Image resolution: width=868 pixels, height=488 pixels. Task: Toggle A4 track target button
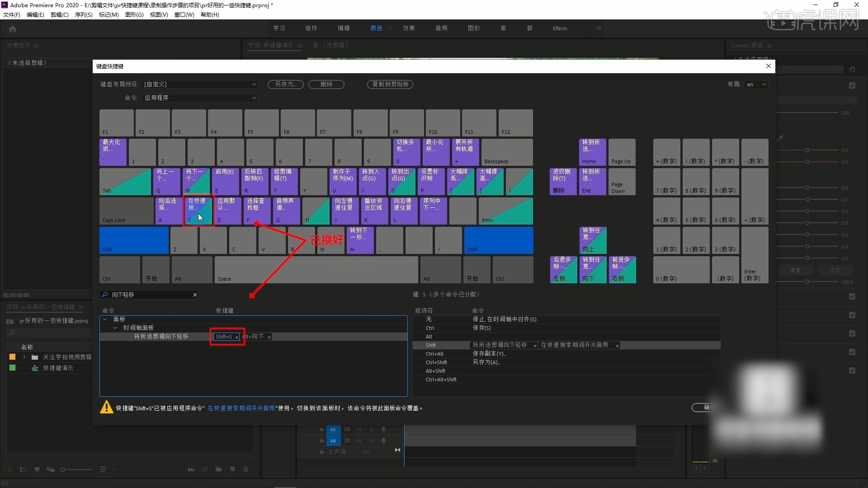coord(333,441)
